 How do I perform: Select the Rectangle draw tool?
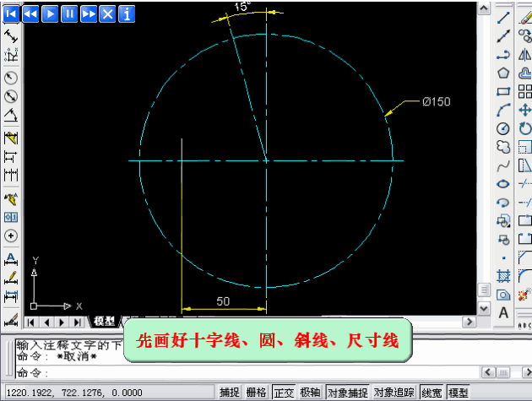503,92
